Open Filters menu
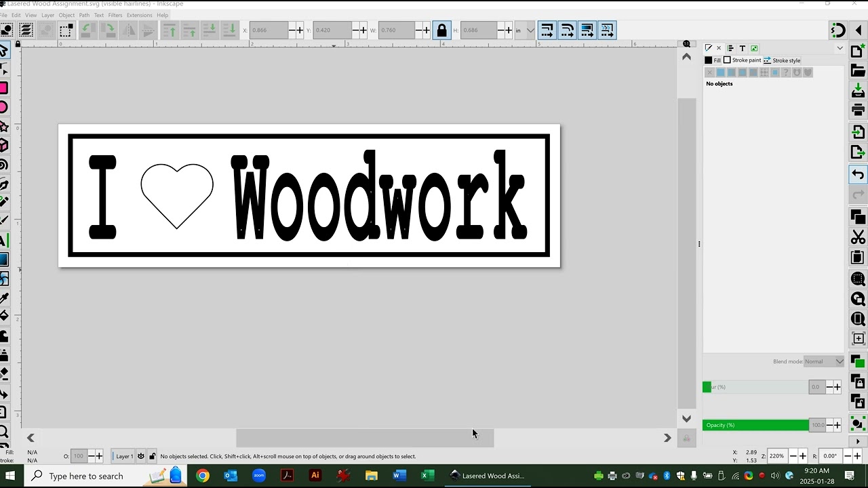The width and height of the screenshot is (868, 488). pyautogui.click(x=115, y=15)
